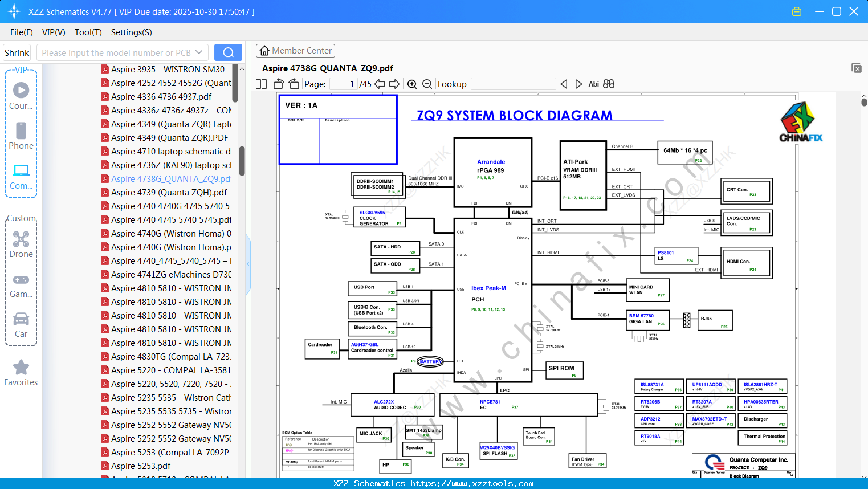868x489 pixels.
Task: Zoom in on the schematic
Action: (412, 84)
